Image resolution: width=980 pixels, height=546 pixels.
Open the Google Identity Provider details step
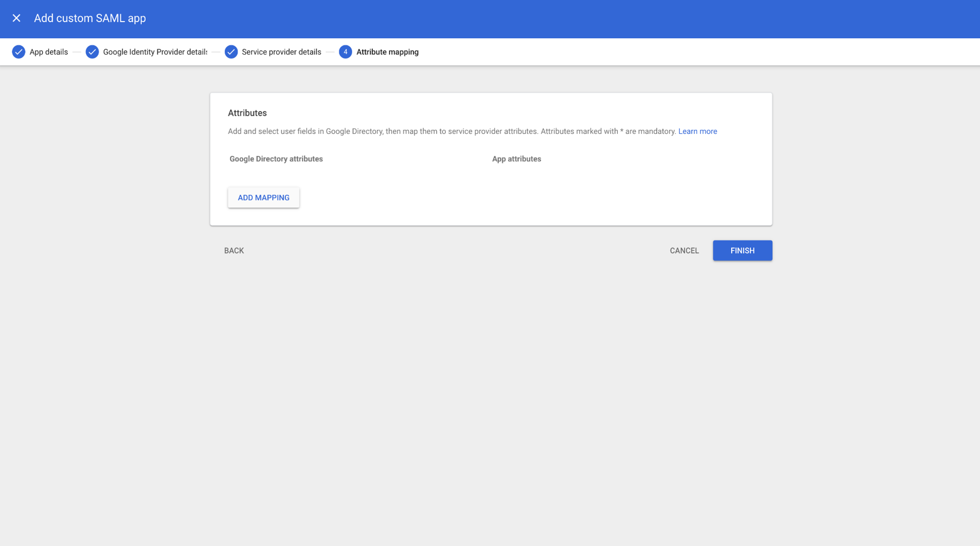(x=155, y=52)
